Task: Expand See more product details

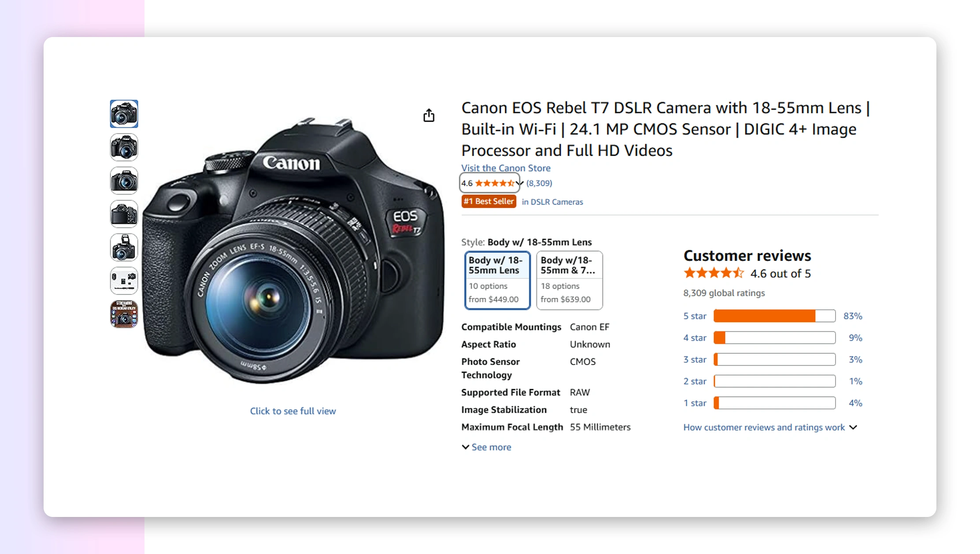Action: click(487, 447)
